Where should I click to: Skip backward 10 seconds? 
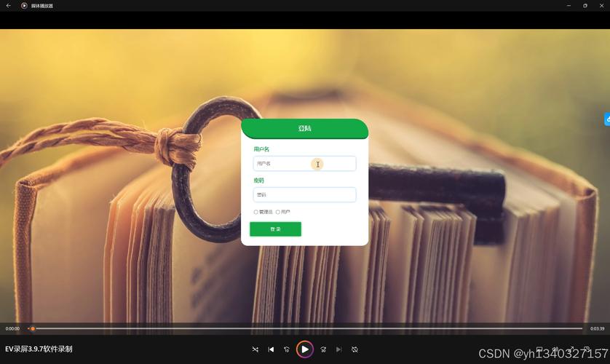coord(287,349)
